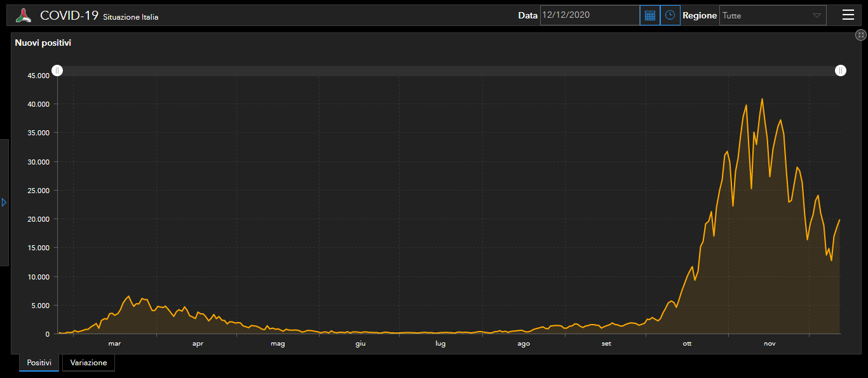868x378 pixels.
Task: Switch to the Variazione tab
Action: click(88, 363)
